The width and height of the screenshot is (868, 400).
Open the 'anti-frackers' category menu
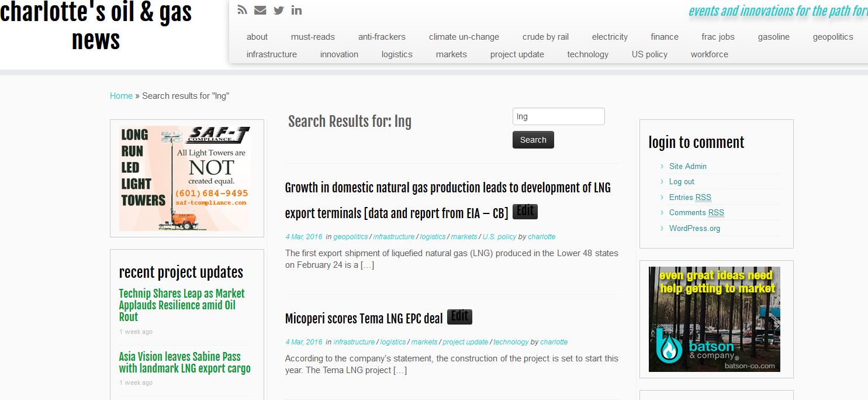(x=382, y=37)
